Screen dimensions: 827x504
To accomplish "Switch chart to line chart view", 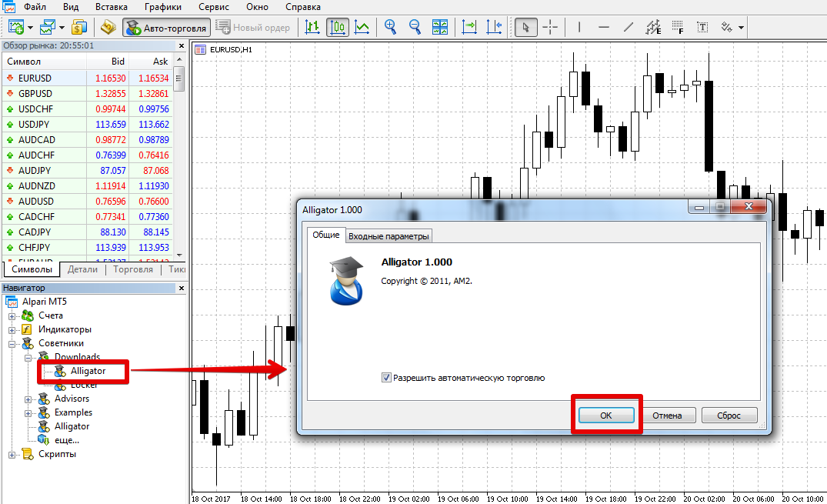I will 362,28.
